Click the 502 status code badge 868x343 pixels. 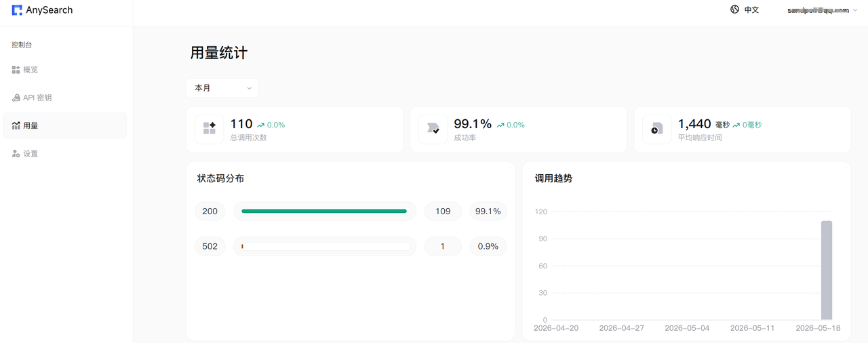point(210,246)
